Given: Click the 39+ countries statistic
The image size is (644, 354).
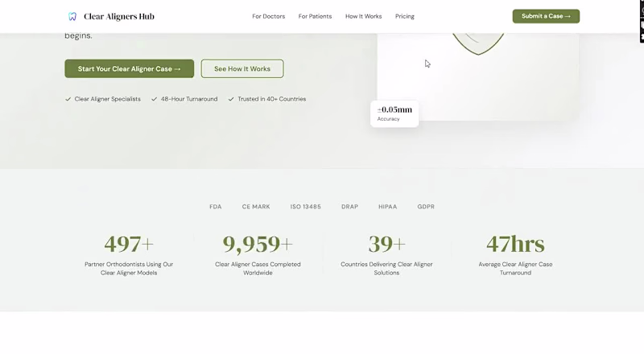Looking at the screenshot, I should click(386, 244).
